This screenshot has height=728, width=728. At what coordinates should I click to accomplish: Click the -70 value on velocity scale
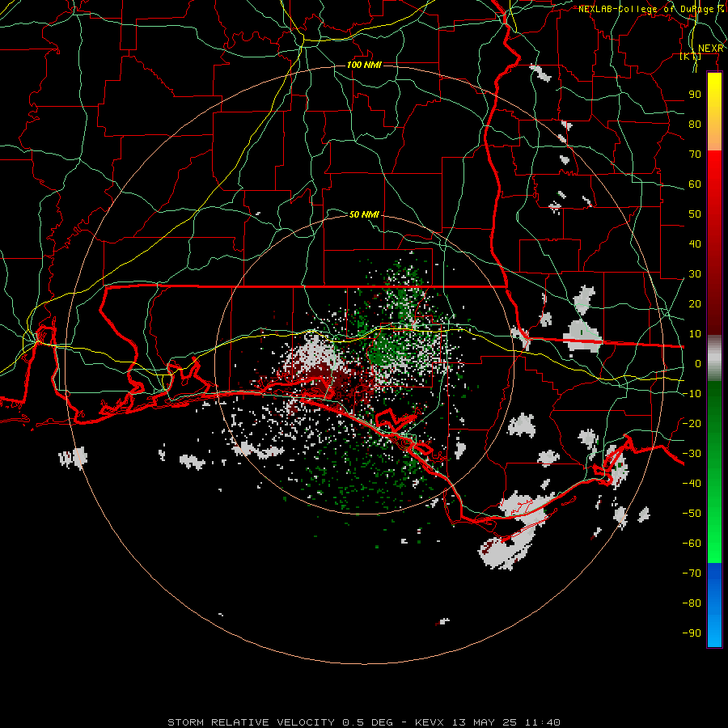692,574
